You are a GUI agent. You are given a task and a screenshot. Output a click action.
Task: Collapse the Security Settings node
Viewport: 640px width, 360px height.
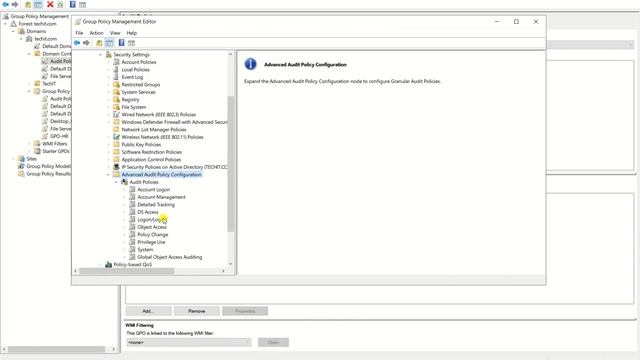pos(100,55)
